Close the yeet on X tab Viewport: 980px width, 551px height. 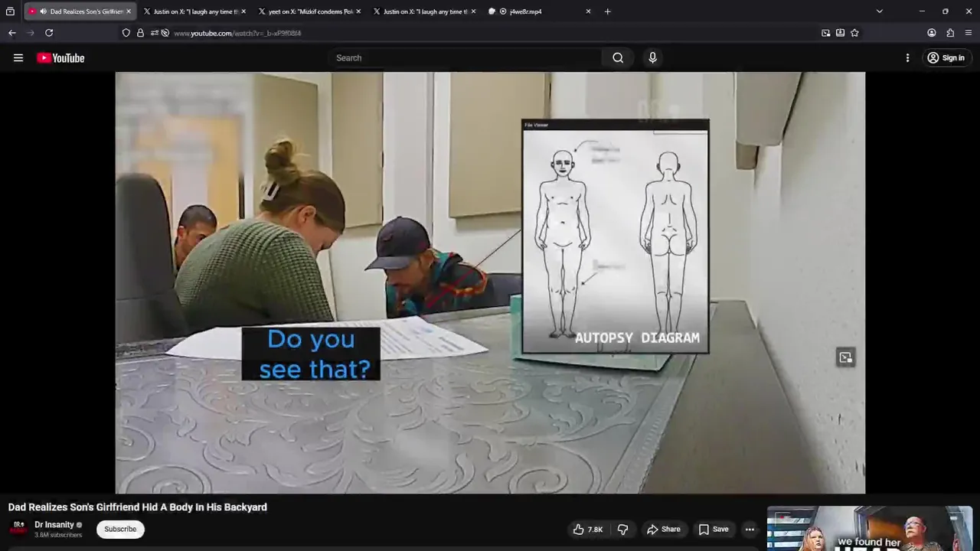pyautogui.click(x=358, y=11)
